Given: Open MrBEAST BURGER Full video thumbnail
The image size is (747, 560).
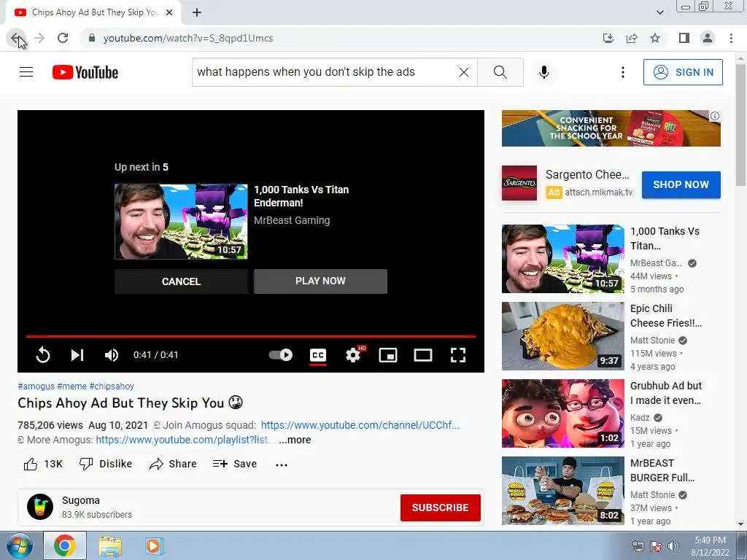Looking at the screenshot, I should tap(562, 491).
